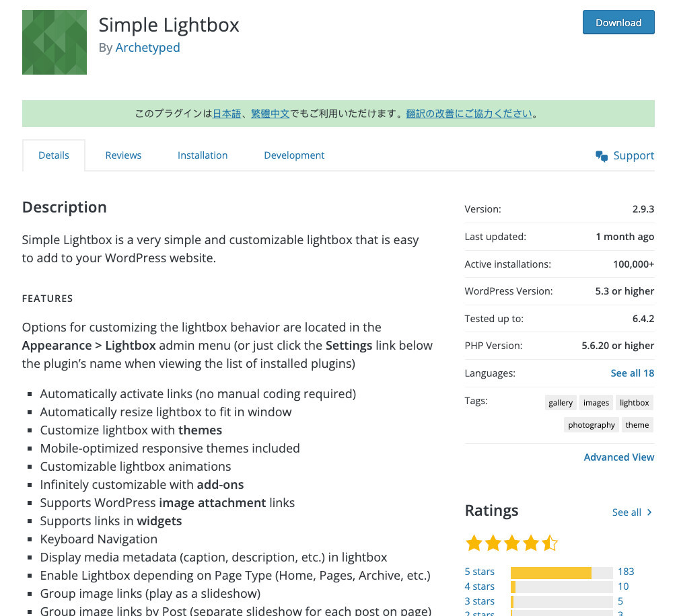Click the star rating icons
The width and height of the screenshot is (679, 616).
(x=511, y=543)
